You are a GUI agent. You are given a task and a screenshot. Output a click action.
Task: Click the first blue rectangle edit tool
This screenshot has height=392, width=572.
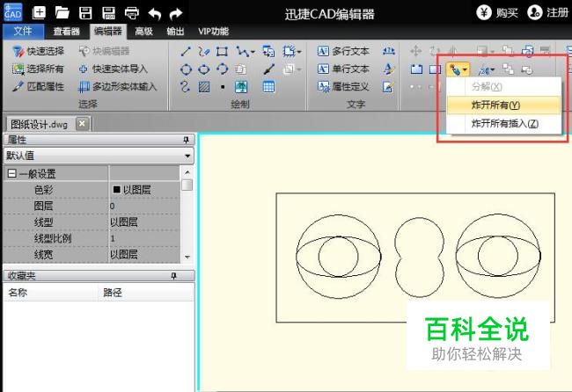tap(416, 69)
